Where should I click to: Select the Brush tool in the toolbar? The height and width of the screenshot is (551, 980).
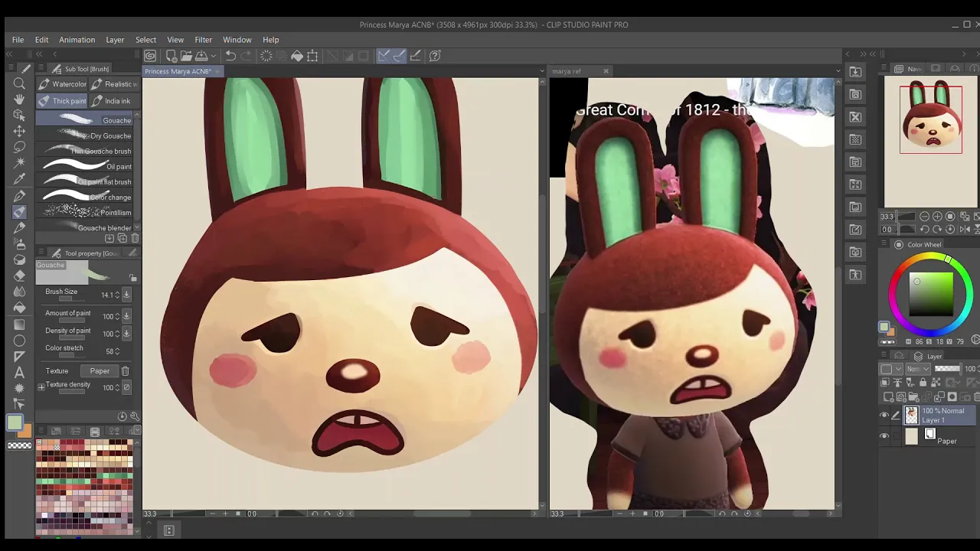(x=20, y=212)
